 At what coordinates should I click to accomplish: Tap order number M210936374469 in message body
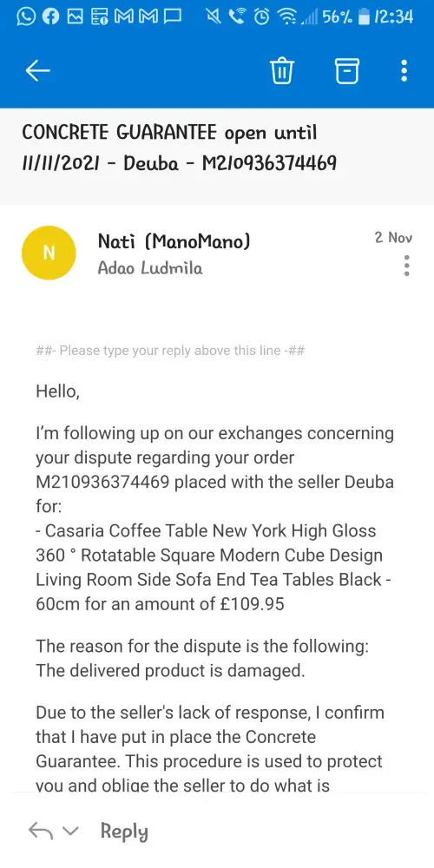click(102, 482)
